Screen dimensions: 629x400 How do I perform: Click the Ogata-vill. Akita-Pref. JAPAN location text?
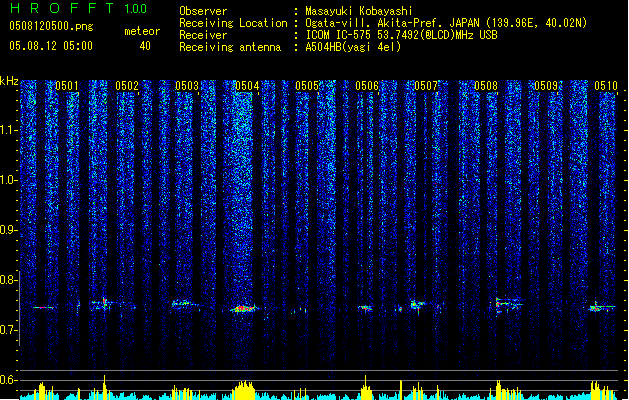(x=446, y=23)
